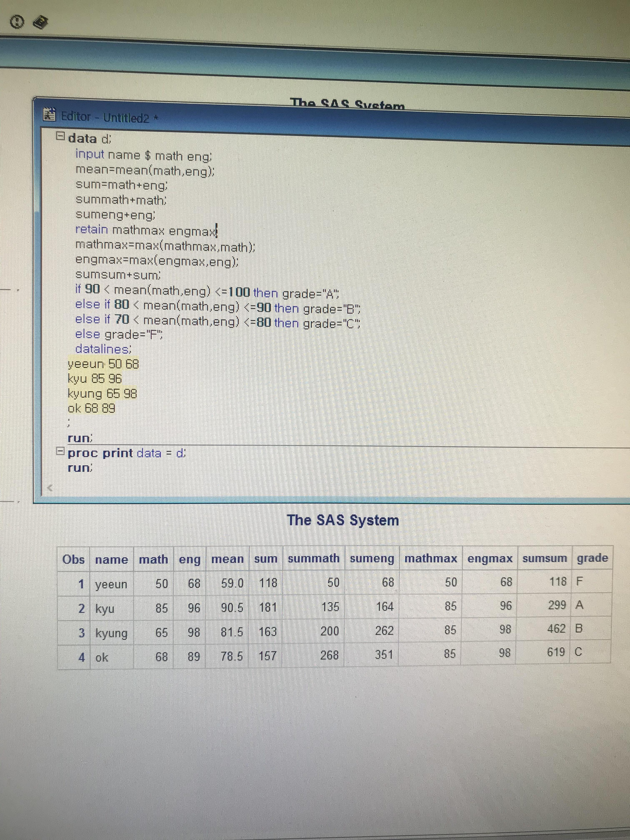Click the 'yeeun' name cell in results
630x840 pixels.
[x=111, y=584]
